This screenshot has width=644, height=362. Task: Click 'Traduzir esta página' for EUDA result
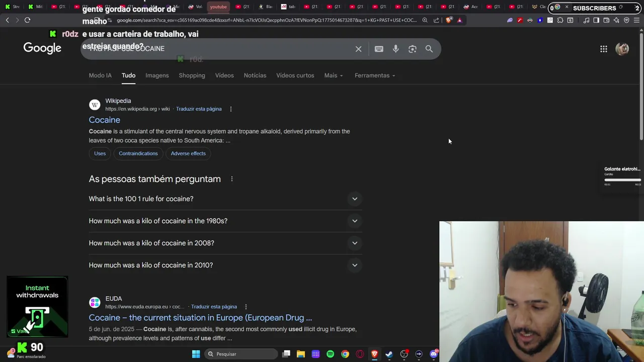coord(214,307)
